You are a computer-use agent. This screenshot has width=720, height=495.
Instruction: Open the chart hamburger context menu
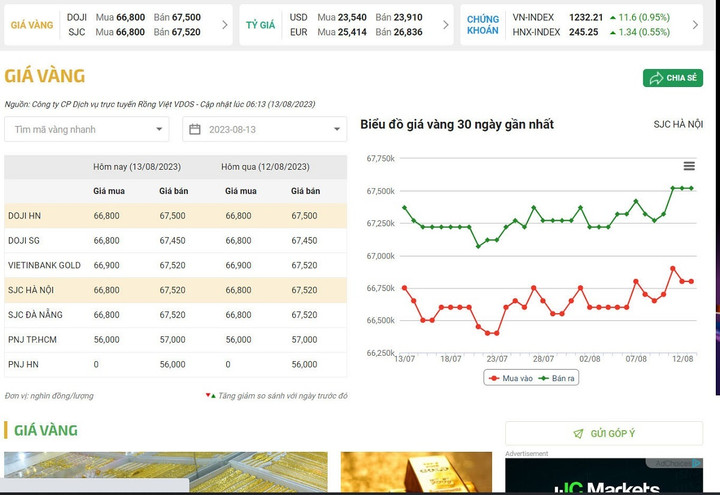click(x=689, y=166)
